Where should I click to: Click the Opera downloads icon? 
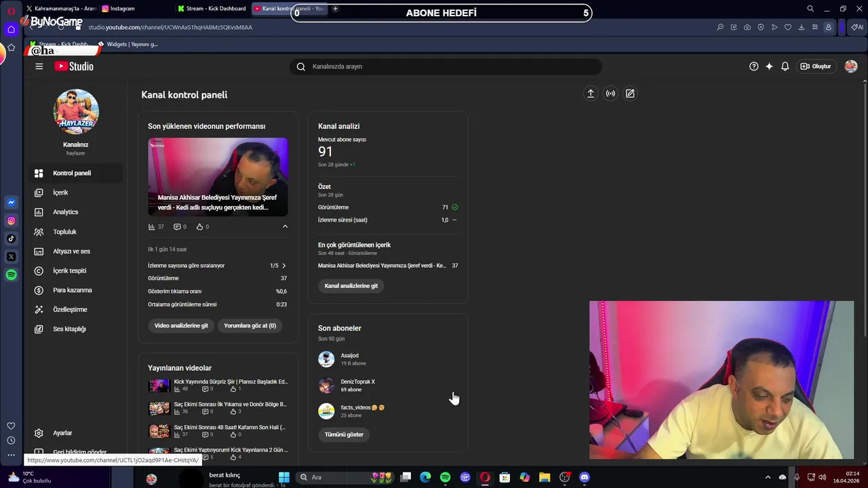pyautogui.click(x=801, y=27)
